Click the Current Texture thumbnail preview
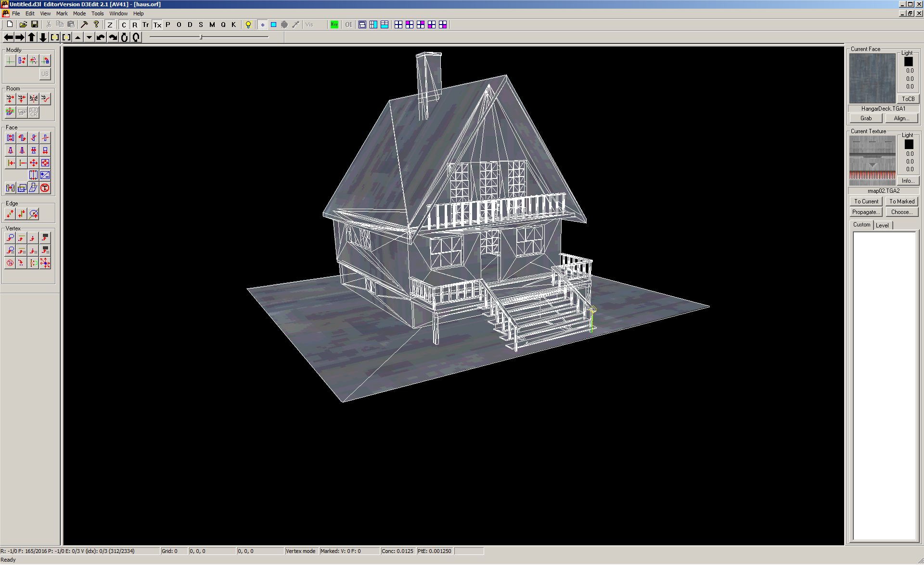The height and width of the screenshot is (565, 924). [872, 160]
